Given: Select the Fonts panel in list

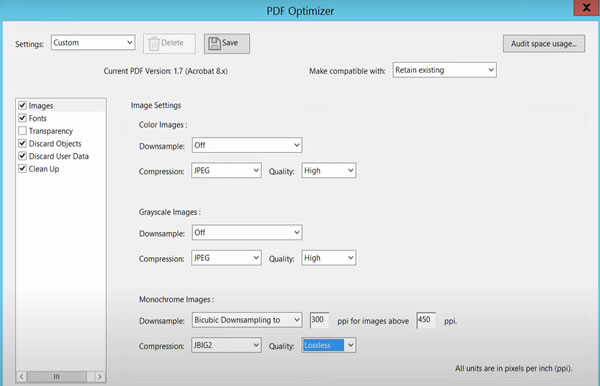Looking at the screenshot, I should click(x=38, y=118).
